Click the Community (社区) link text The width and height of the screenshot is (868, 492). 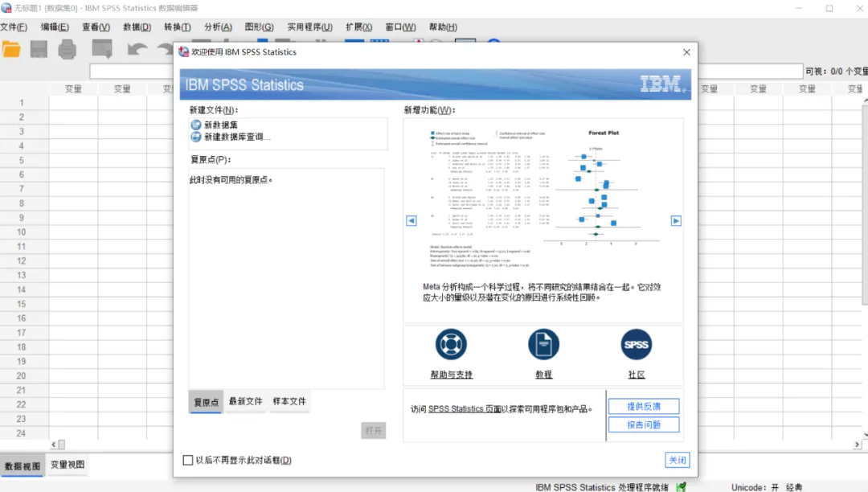636,375
